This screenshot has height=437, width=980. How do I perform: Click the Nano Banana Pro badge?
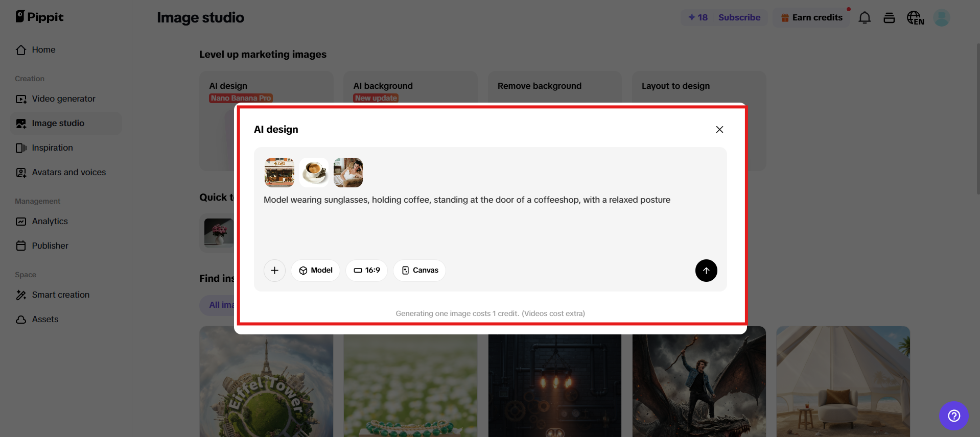click(241, 98)
